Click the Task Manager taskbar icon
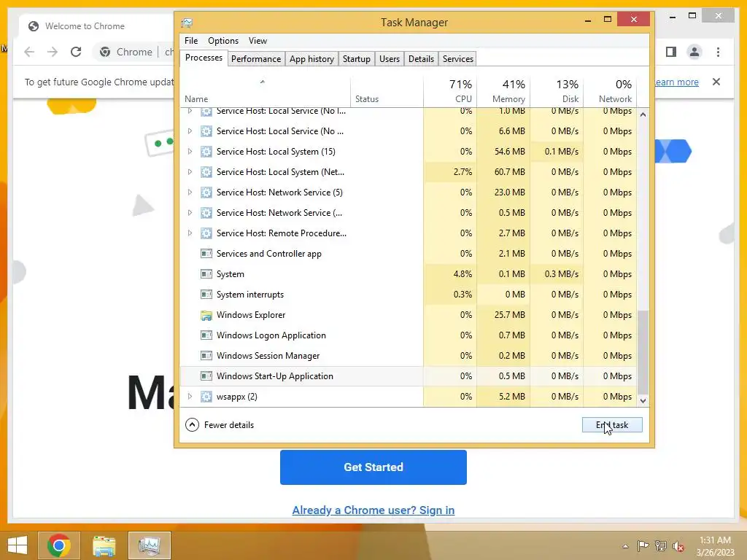 [x=149, y=545]
